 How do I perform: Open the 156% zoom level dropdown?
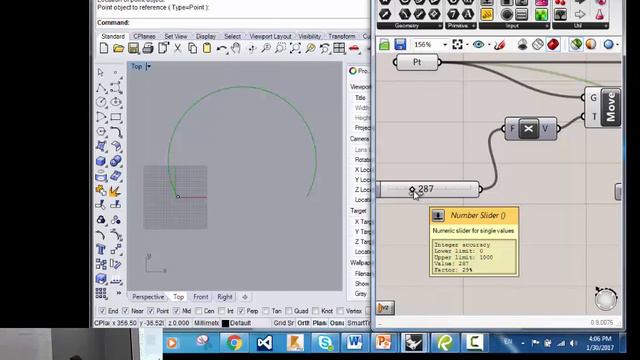click(445, 45)
